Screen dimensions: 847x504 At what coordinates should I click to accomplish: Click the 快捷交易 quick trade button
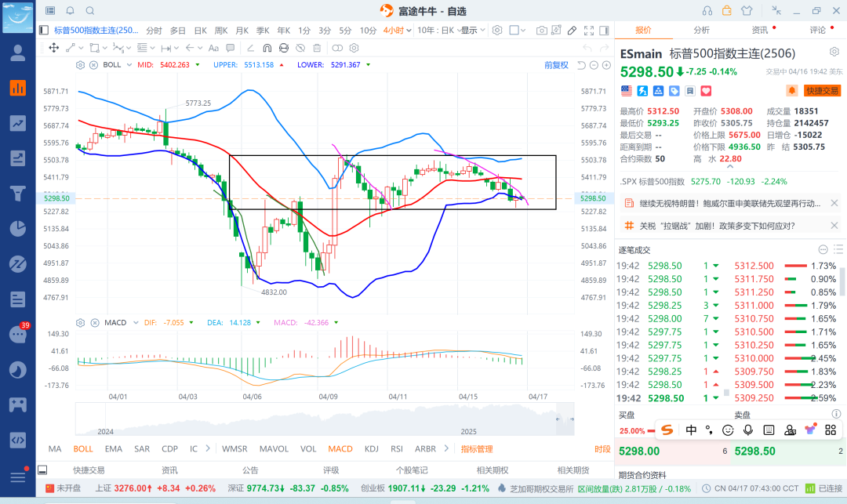pos(822,91)
